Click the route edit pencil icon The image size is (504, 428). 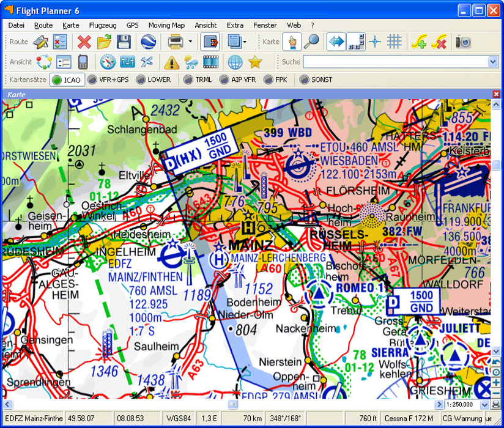[40, 42]
